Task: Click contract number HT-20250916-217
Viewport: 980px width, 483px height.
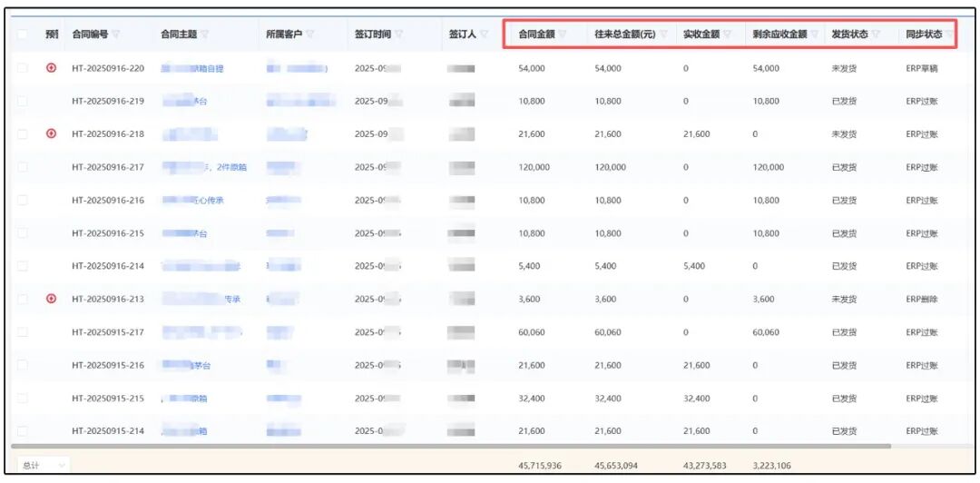Action: pos(108,167)
